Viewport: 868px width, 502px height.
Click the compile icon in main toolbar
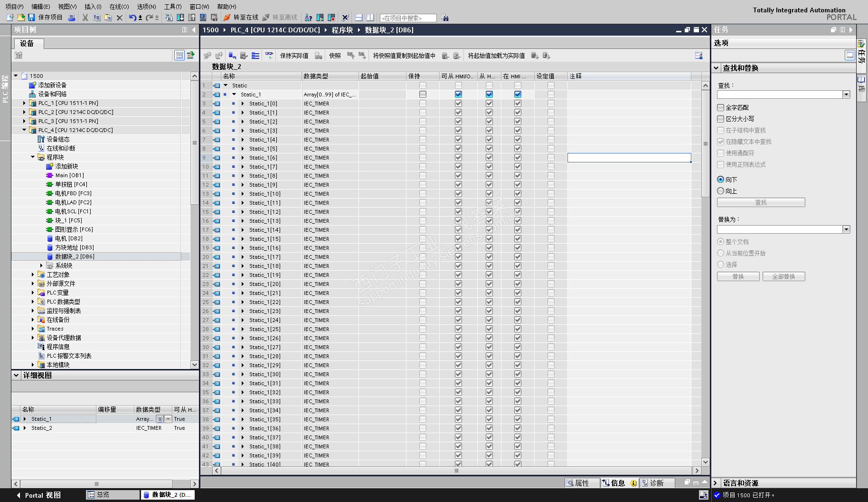[x=169, y=18]
